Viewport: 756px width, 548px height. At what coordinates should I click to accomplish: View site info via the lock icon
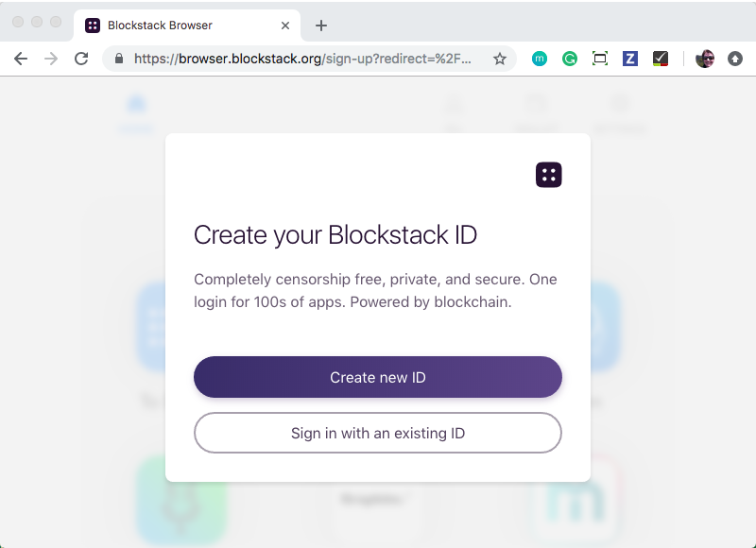119,59
